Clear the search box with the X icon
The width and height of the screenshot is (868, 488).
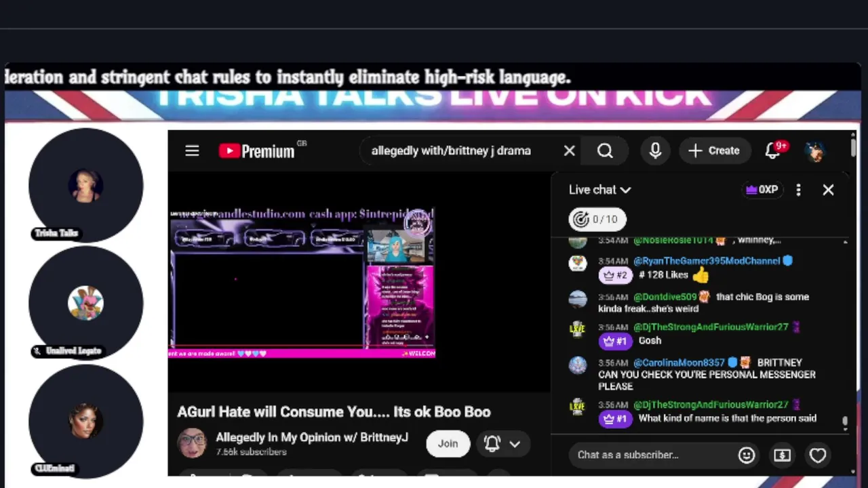coord(570,150)
